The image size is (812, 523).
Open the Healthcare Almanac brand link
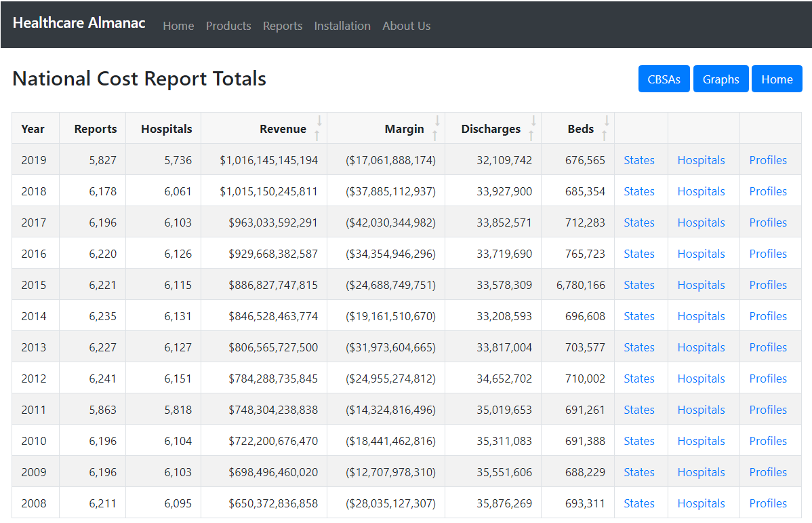coord(79,23)
